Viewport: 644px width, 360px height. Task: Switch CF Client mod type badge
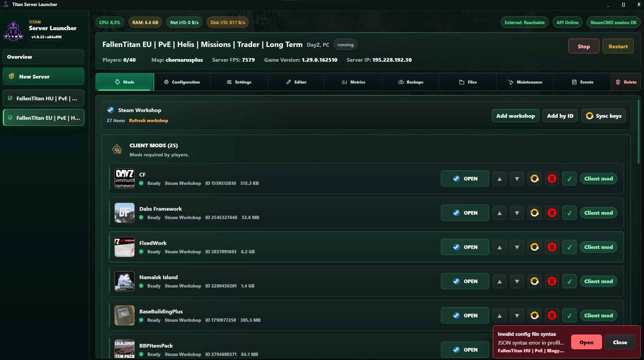point(598,178)
